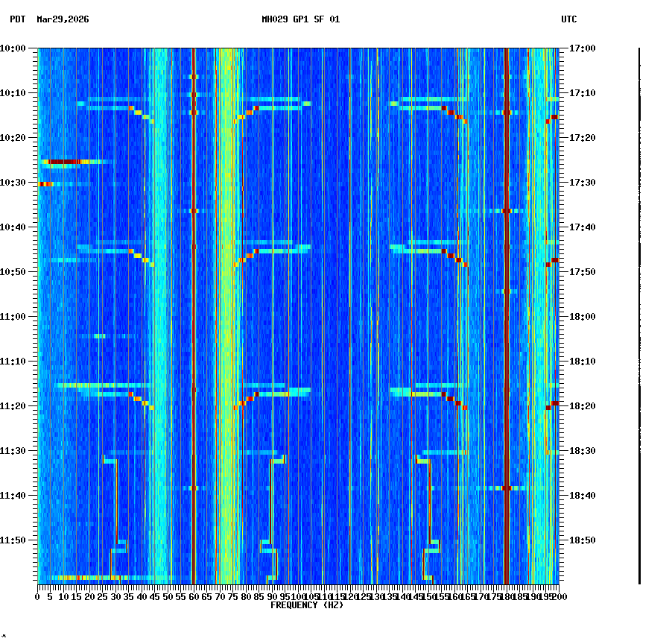This screenshot has width=672, height=644.
Task: Click the vertical black bar right of plot
Action: click(639, 313)
